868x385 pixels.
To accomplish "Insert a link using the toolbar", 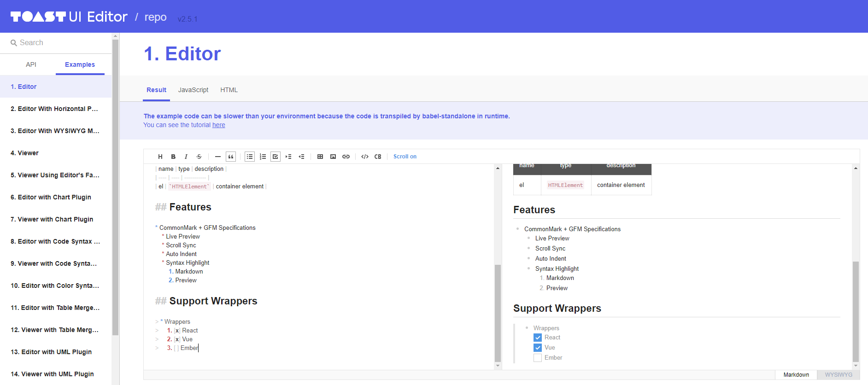I will pos(346,157).
